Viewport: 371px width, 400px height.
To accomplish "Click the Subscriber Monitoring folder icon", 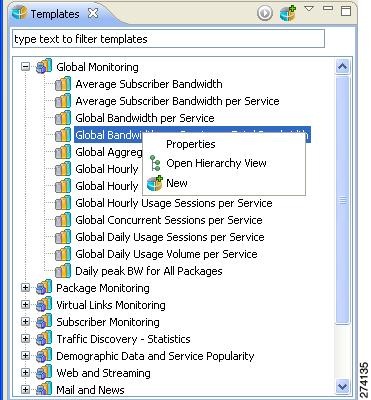I will pos(44,321).
